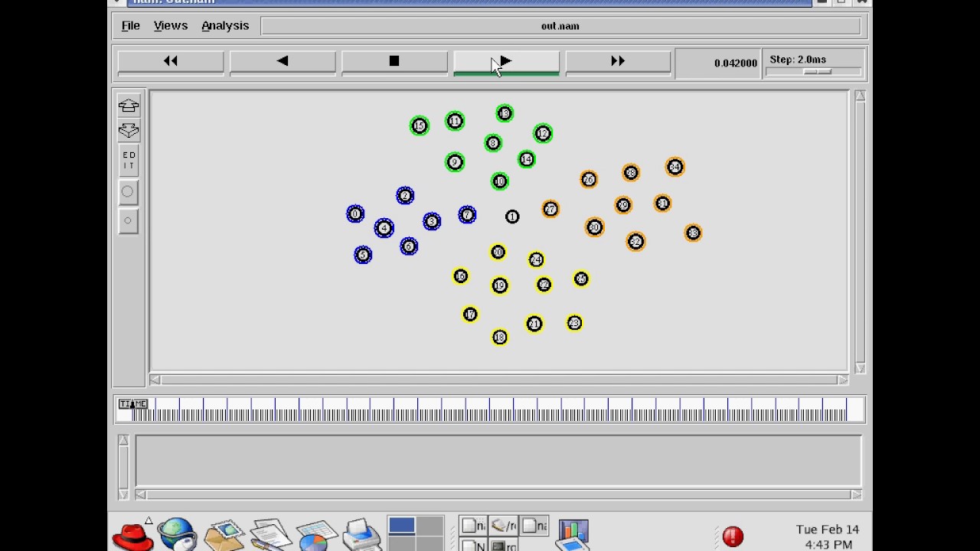Select blue node 7
This screenshot has width=980, height=551.
tap(467, 215)
